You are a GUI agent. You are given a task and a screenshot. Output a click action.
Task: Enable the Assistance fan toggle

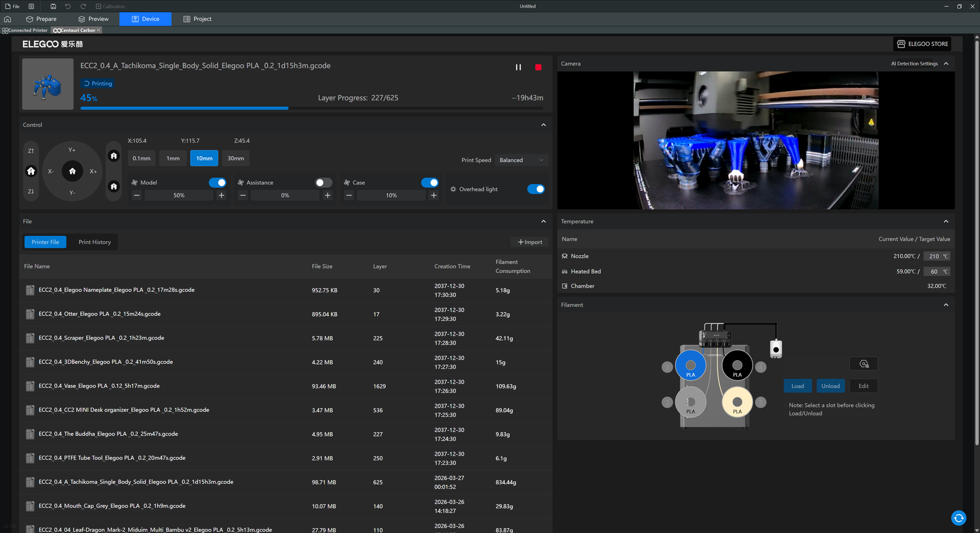pyautogui.click(x=323, y=182)
